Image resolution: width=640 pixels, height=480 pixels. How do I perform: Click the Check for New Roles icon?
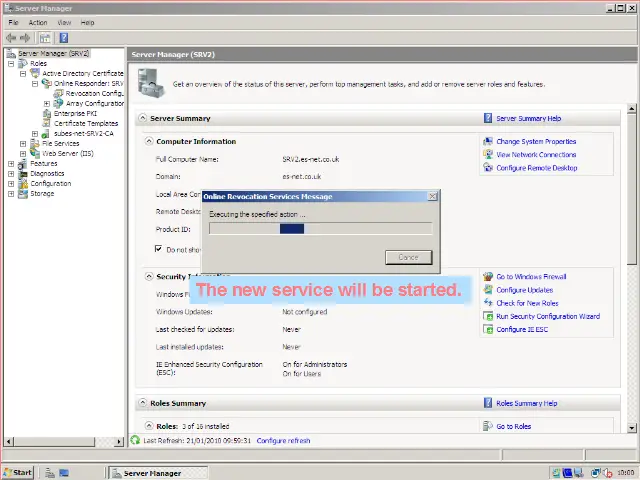pyautogui.click(x=488, y=303)
